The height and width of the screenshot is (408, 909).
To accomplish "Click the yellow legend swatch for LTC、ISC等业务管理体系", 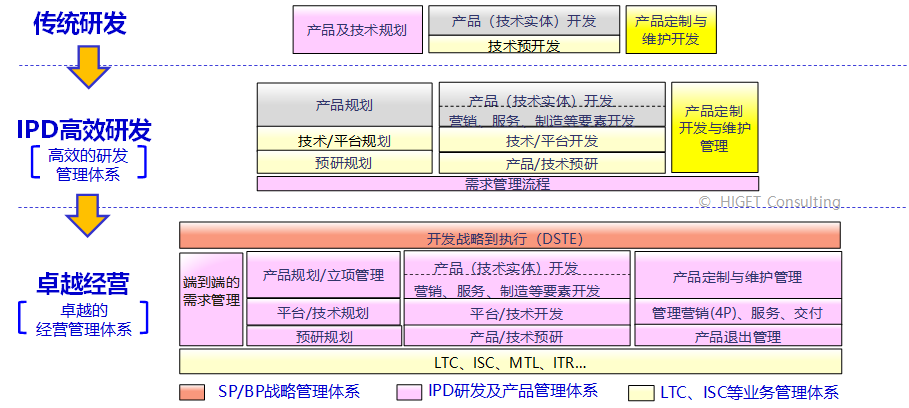I will pos(642,393).
